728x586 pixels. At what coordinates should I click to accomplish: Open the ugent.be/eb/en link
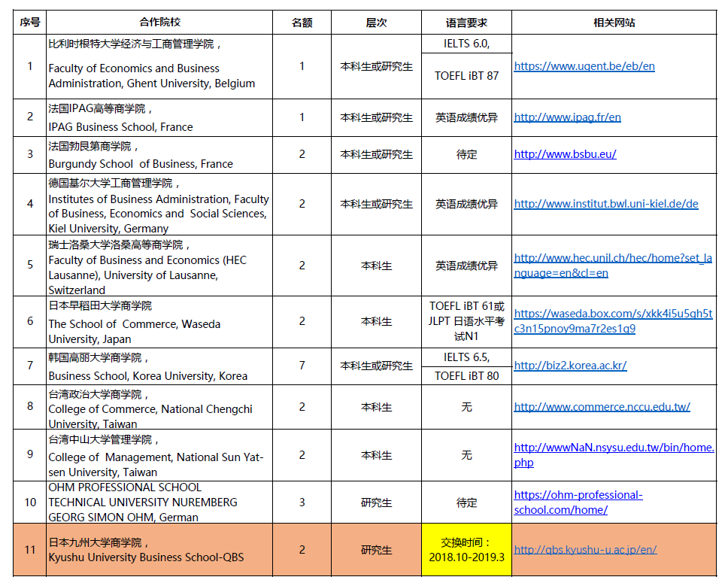pos(584,66)
